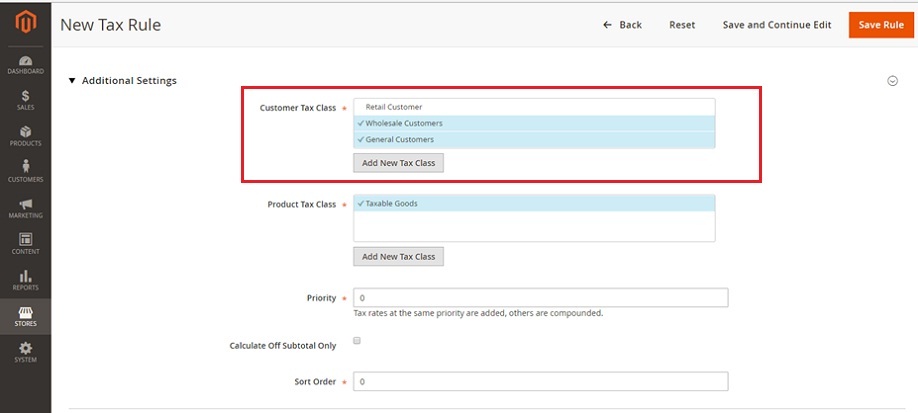Enable Calculate Off Subtotal Only checkbox
Image resolution: width=918 pixels, height=413 pixels.
357,340
